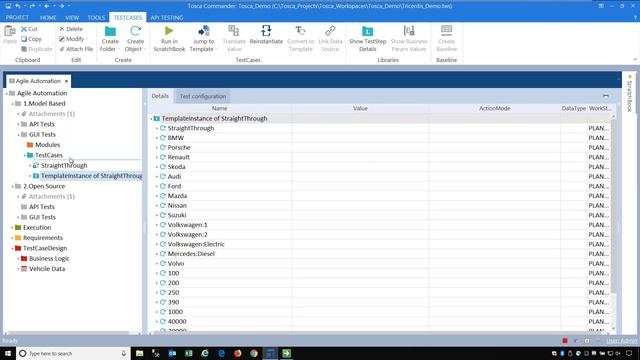Expand the API Tests folder under Model Based
Screen dimensions: 640x360
pos(18,124)
